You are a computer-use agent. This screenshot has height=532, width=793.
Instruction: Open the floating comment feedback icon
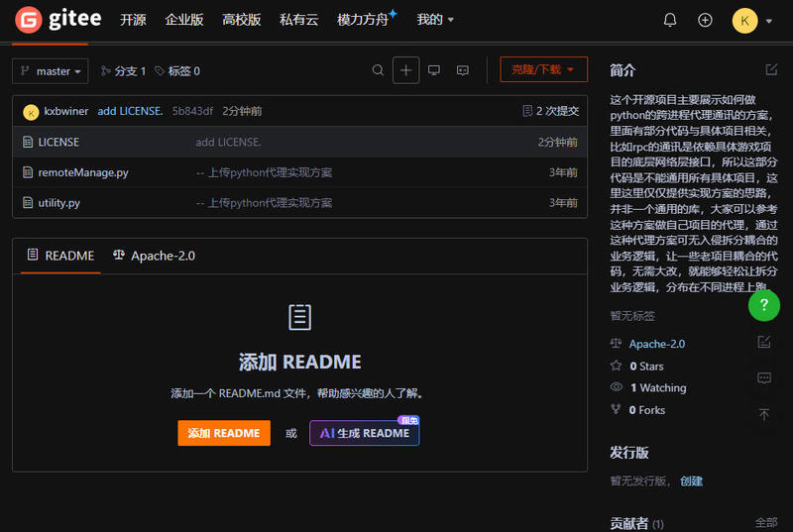tap(763, 377)
